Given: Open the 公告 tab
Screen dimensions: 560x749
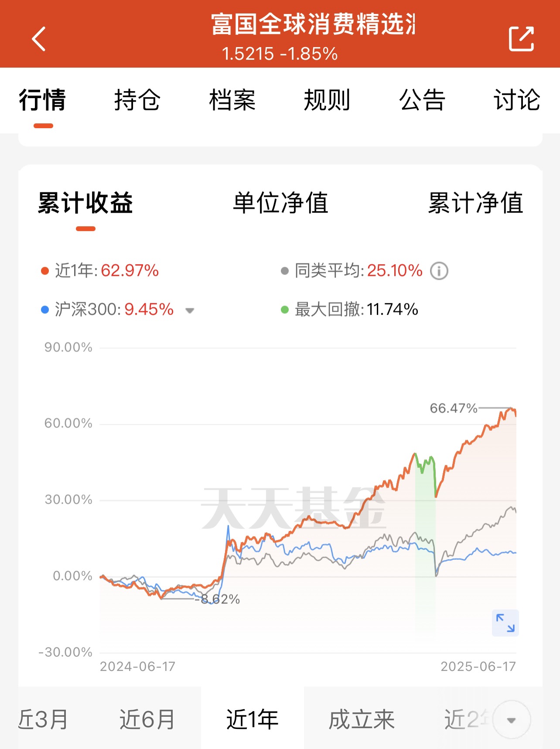Looking at the screenshot, I should pos(422,100).
